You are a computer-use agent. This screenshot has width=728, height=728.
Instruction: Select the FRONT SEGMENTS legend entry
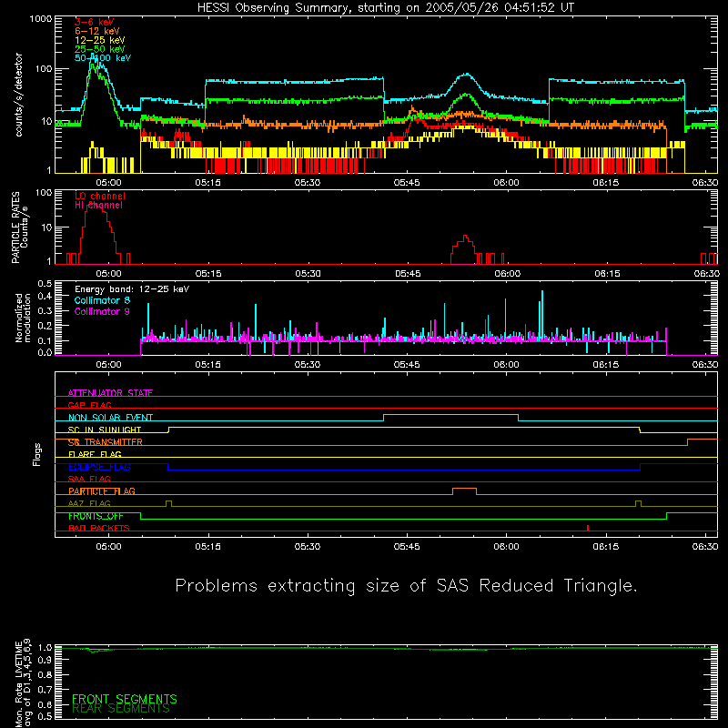point(125,699)
